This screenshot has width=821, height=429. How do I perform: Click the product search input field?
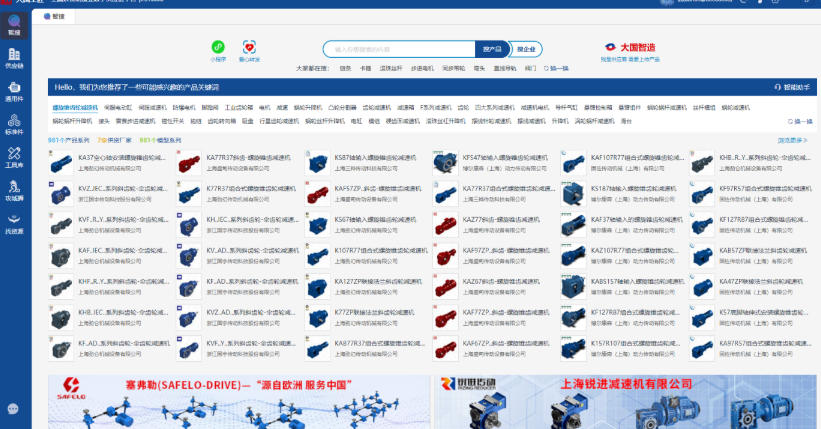(x=398, y=48)
